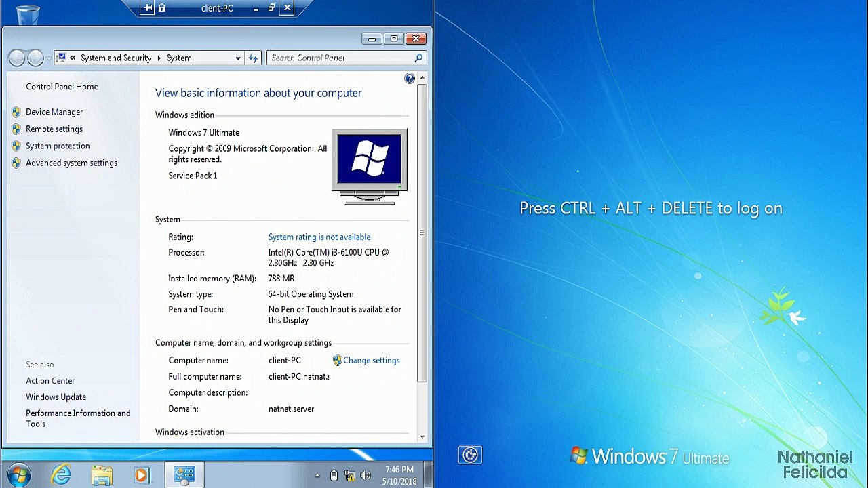Image resolution: width=868 pixels, height=488 pixels.
Task: Click the shield icon beside System protection
Action: tap(16, 146)
